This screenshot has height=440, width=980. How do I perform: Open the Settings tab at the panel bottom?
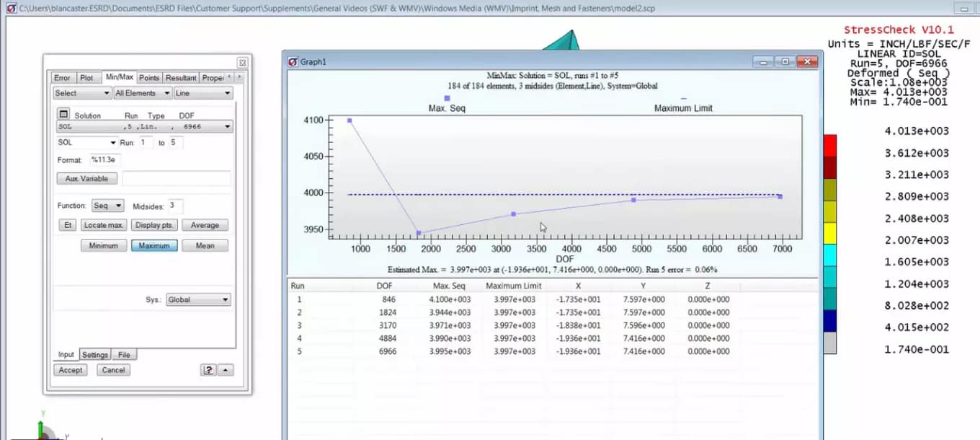pyautogui.click(x=94, y=354)
